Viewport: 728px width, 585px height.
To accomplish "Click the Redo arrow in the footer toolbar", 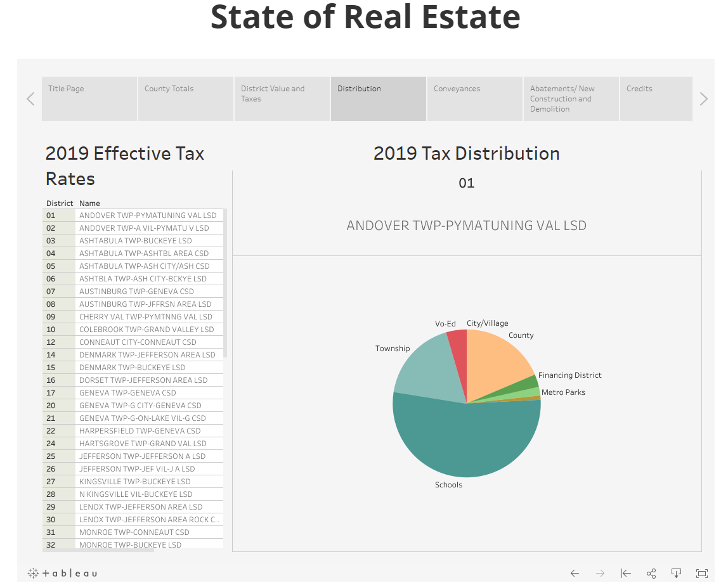I will tap(601, 573).
